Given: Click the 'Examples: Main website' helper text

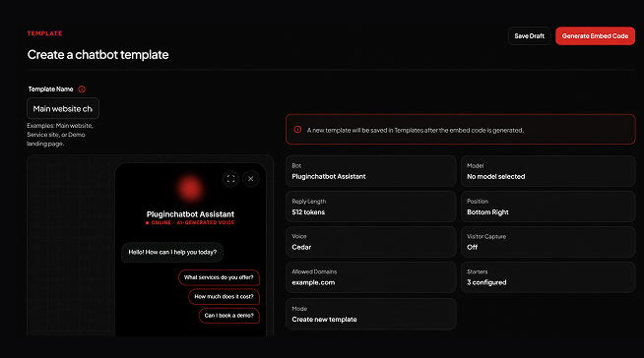Looking at the screenshot, I should tap(60, 135).
